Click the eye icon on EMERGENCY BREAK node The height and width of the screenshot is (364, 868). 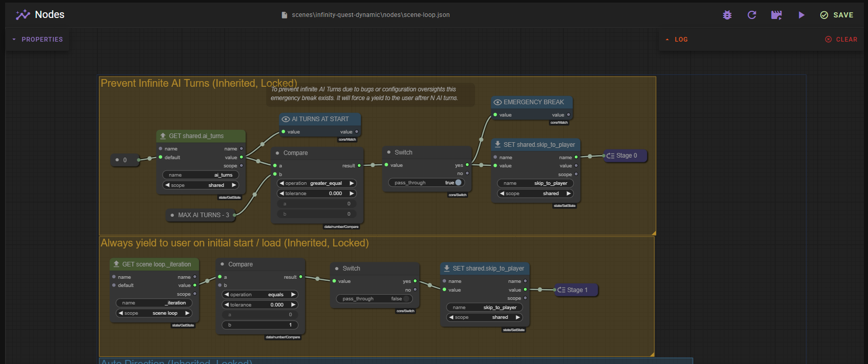coord(497,102)
